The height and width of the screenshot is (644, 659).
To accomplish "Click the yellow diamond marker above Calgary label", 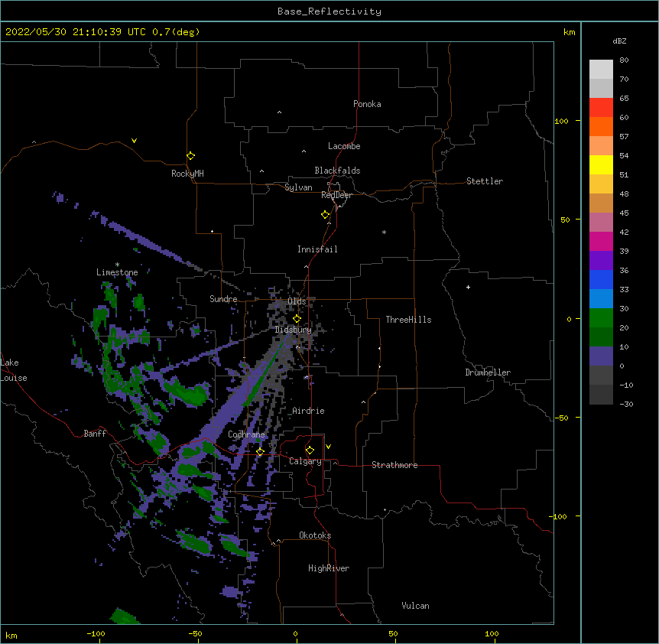I will pyautogui.click(x=310, y=450).
